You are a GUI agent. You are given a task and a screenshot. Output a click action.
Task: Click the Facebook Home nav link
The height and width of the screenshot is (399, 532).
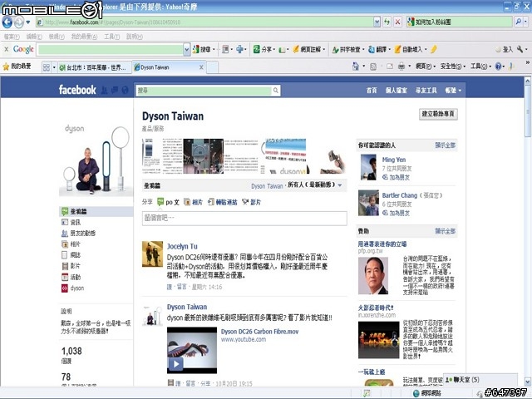click(372, 91)
